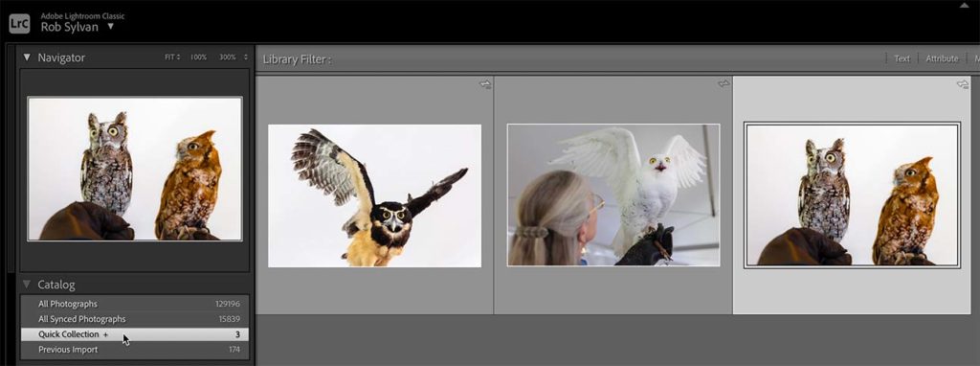Click the Navigator preview image of two owls

(135, 169)
